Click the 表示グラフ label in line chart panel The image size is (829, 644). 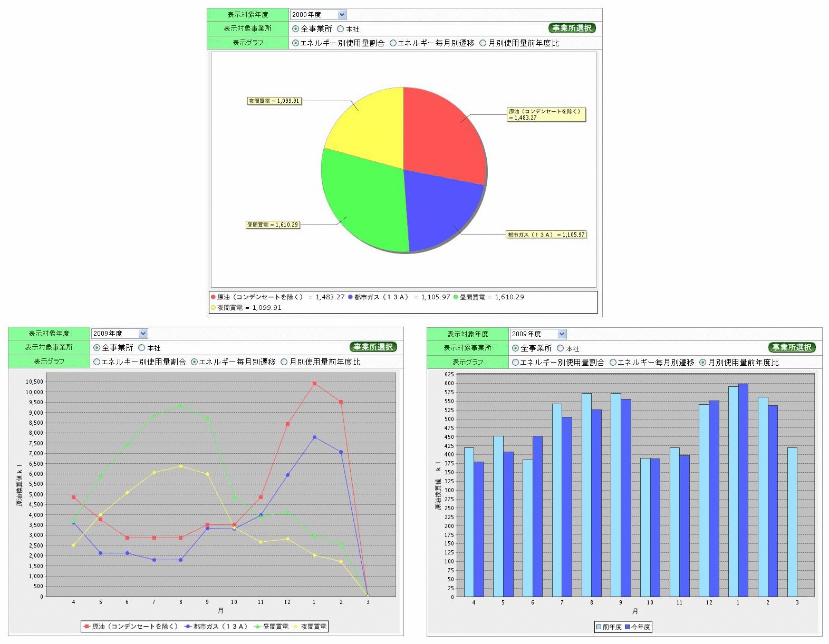(49, 362)
